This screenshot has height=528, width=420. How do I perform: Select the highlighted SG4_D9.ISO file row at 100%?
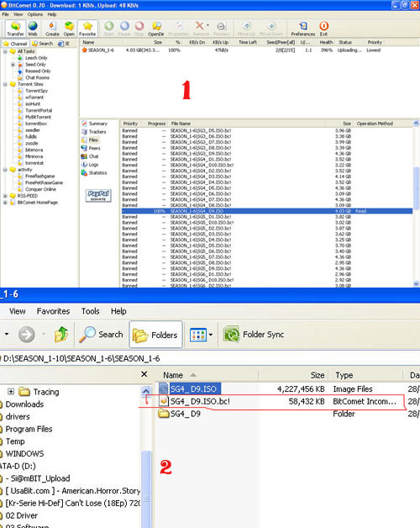267,211
